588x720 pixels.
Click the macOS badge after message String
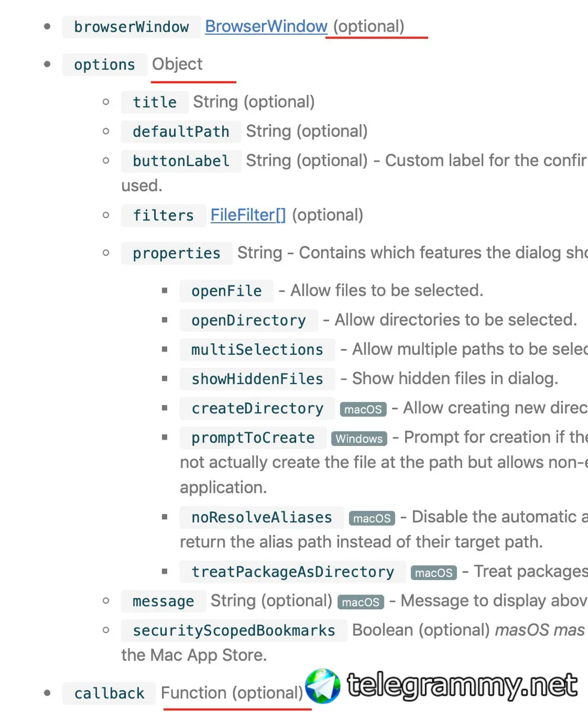click(361, 602)
